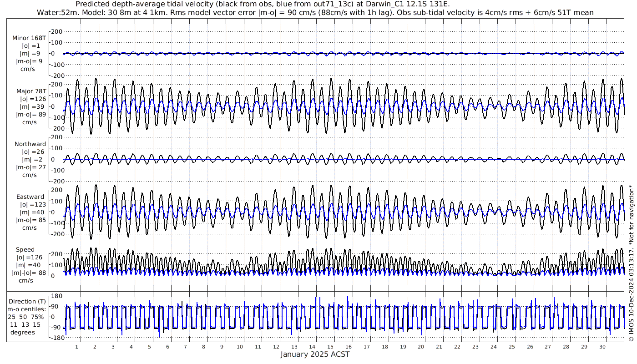The width and height of the screenshot is (637, 364).
Task: Click the vertical IMOS copyright text
Action: click(x=631, y=263)
